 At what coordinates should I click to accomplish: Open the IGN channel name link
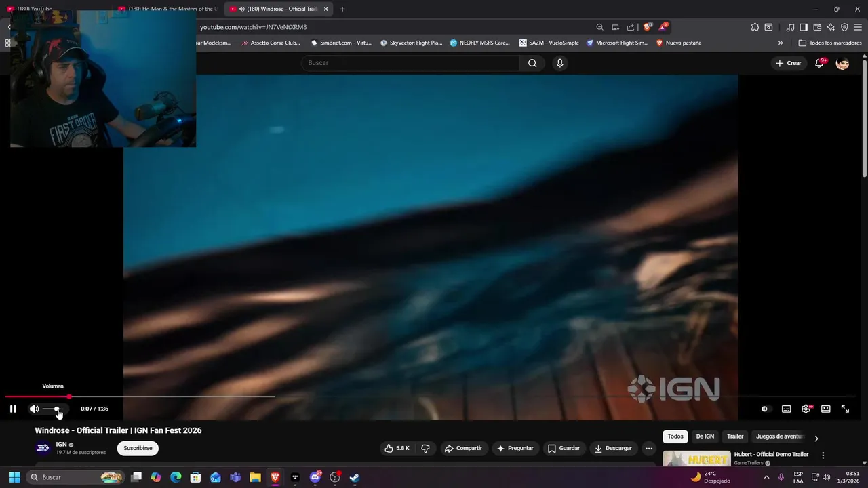click(61, 445)
